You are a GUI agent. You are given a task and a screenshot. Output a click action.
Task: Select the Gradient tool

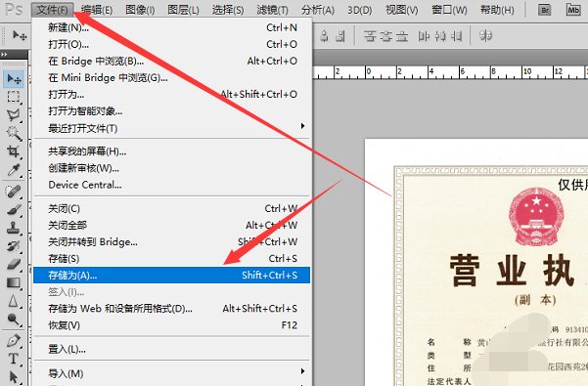(x=15, y=282)
